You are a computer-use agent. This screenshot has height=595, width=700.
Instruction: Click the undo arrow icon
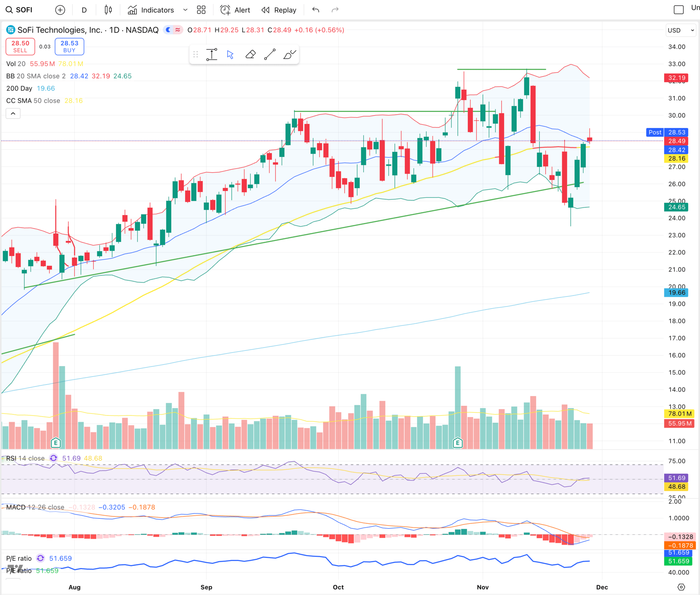[316, 10]
